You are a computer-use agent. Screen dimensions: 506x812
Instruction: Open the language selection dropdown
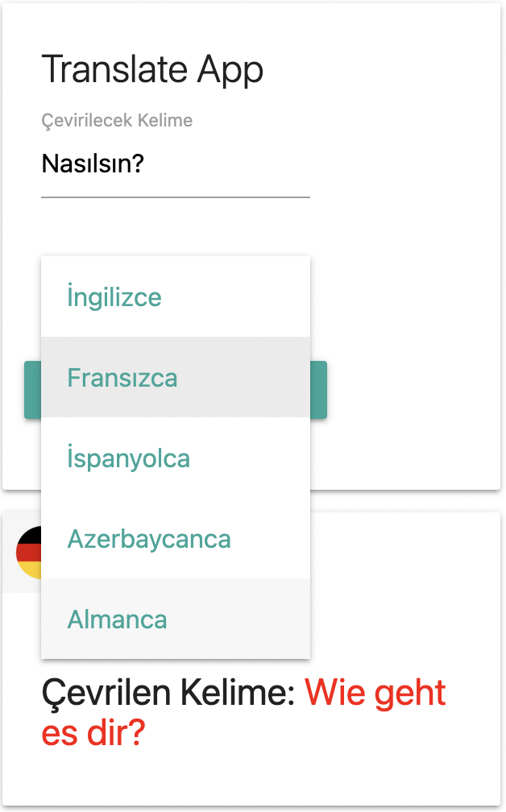point(176,297)
